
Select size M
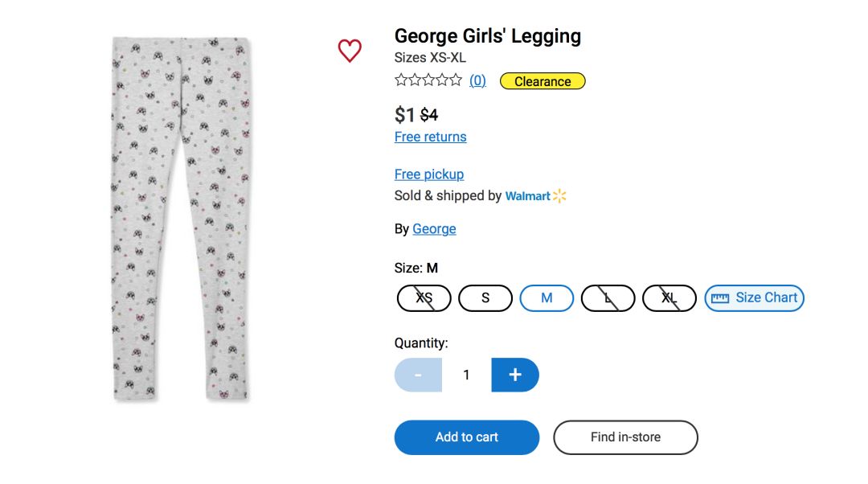pyautogui.click(x=547, y=298)
